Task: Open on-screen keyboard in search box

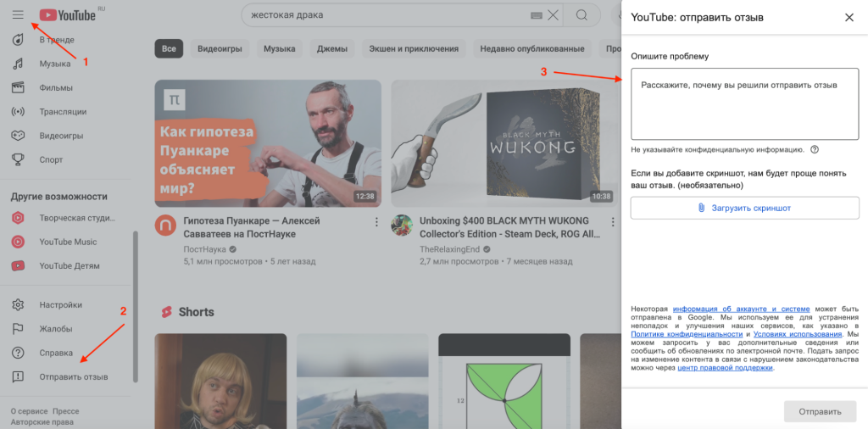Action: 536,15
